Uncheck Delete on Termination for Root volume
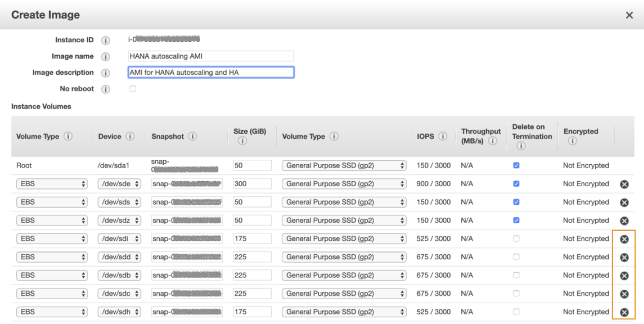This screenshot has height=324, width=644. 516,165
